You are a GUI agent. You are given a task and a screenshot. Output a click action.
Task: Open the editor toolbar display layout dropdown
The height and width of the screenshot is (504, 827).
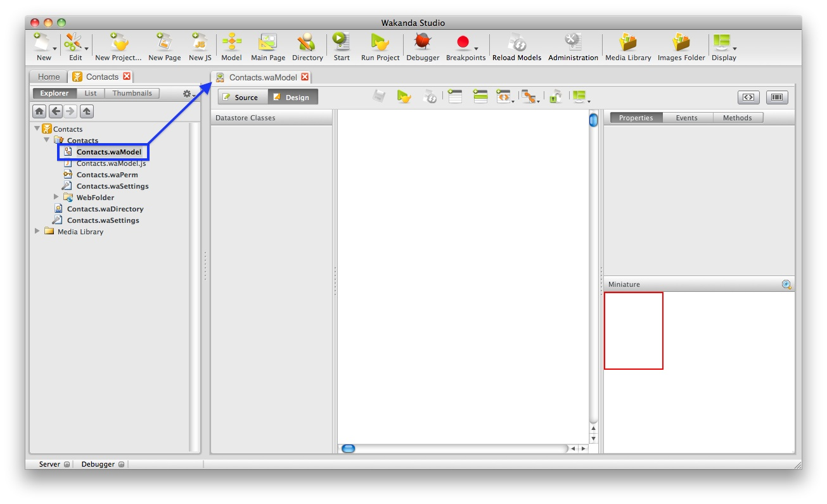coord(581,97)
